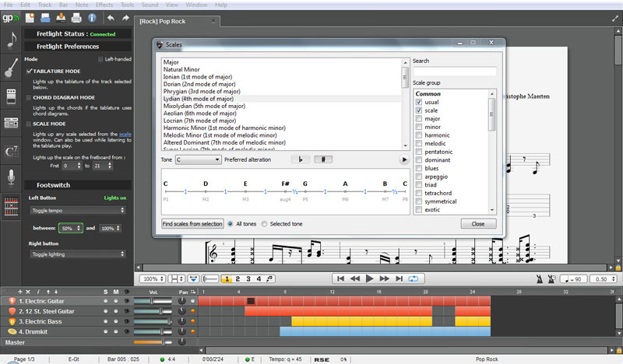Adjust the 50% tempo stepper
The height and width of the screenshot is (364, 623).
point(70,228)
